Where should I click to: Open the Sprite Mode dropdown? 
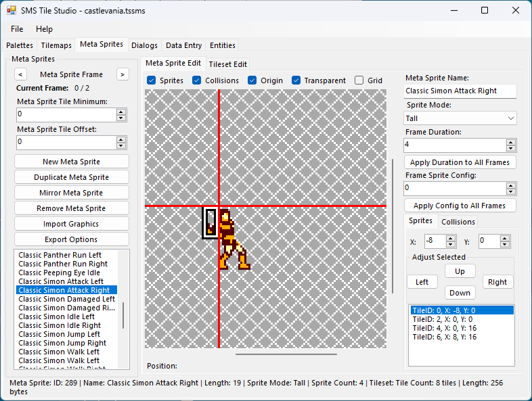point(460,118)
